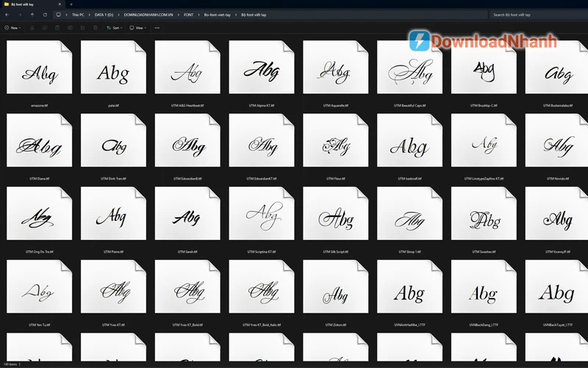Image resolution: width=588 pixels, height=368 pixels.
Task: Click the Forward navigation arrow
Action: pyautogui.click(x=20, y=15)
